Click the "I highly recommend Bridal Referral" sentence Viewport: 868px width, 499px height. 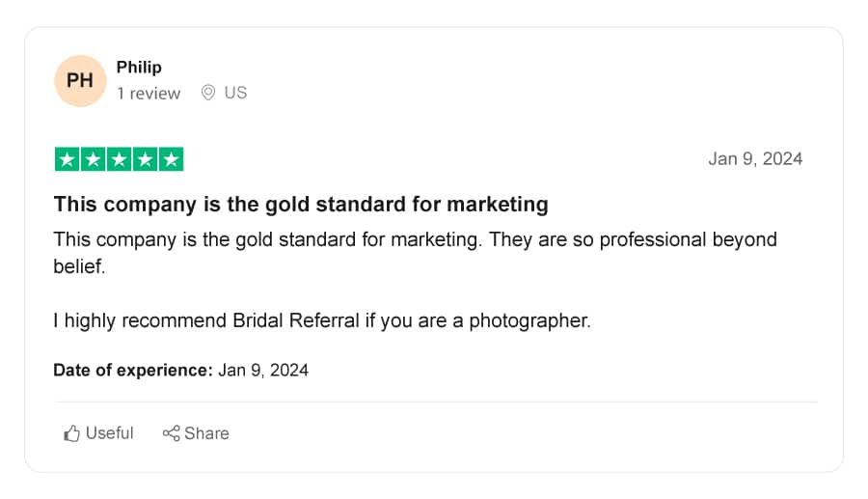pyautogui.click(x=322, y=320)
